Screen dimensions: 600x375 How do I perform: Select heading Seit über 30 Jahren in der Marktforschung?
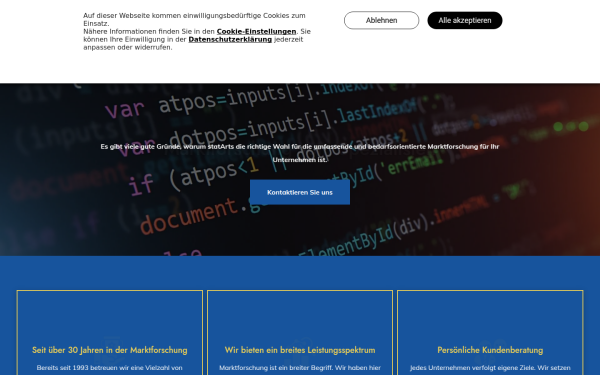point(110,350)
